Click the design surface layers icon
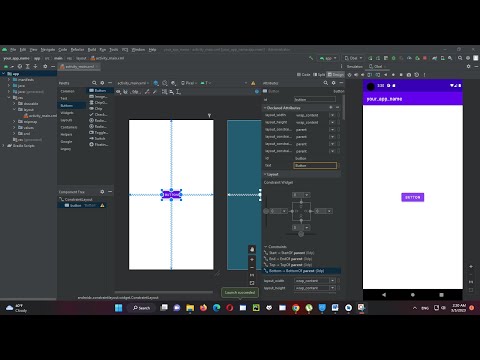Image resolution: width=480 pixels, height=360 pixels. pyautogui.click(x=156, y=83)
